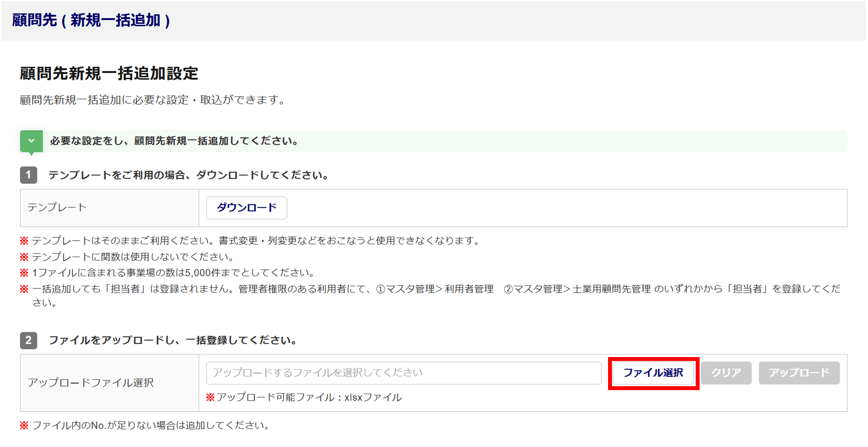Image resolution: width=868 pixels, height=447 pixels.
Task: Click the ※ mark beside 関数 usage note
Action: [24, 257]
